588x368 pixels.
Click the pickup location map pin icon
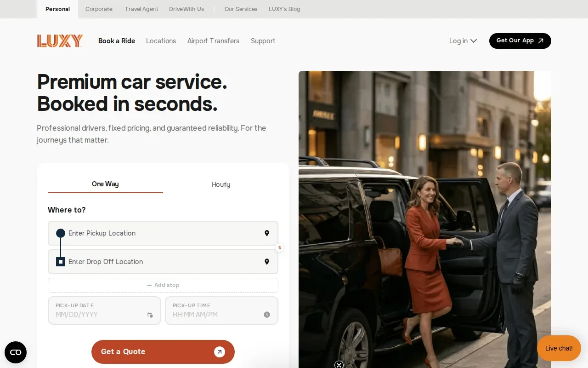point(266,233)
